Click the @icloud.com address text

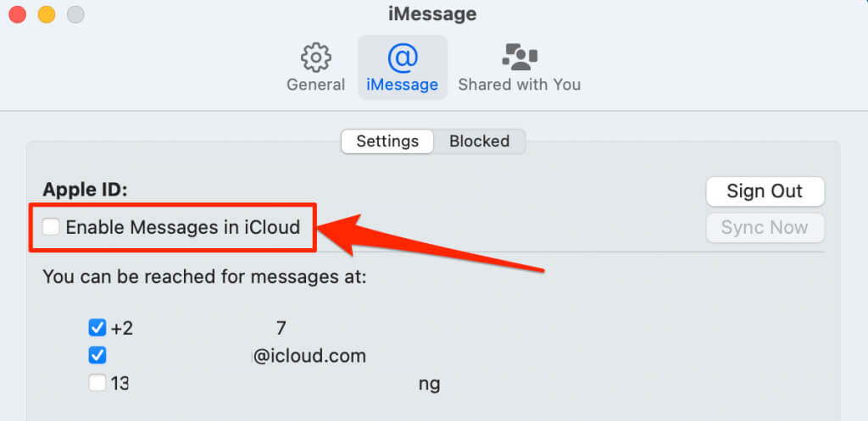(309, 356)
